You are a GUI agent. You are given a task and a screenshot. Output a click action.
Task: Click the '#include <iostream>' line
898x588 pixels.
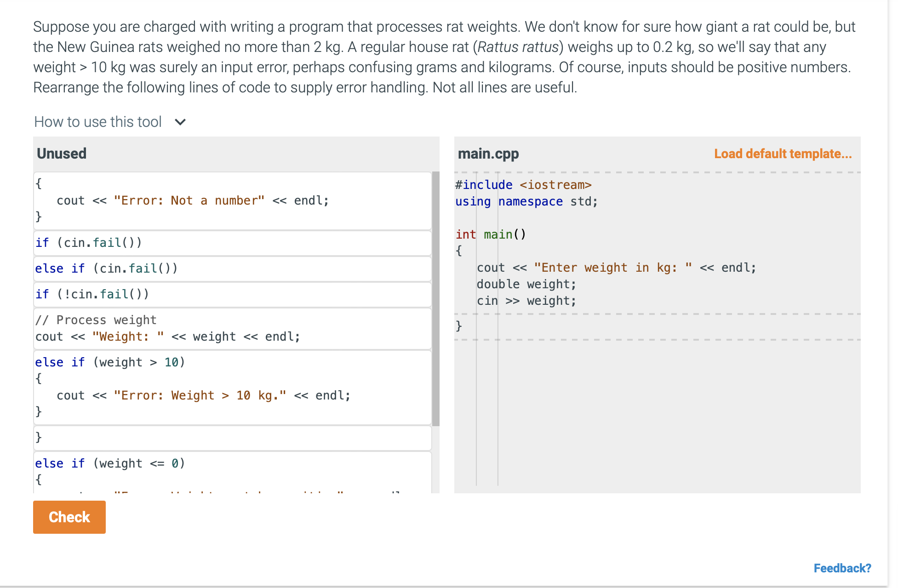point(523,185)
